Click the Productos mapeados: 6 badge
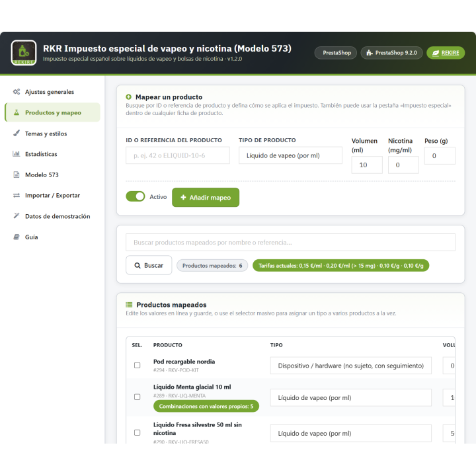The image size is (476, 476). (x=212, y=266)
